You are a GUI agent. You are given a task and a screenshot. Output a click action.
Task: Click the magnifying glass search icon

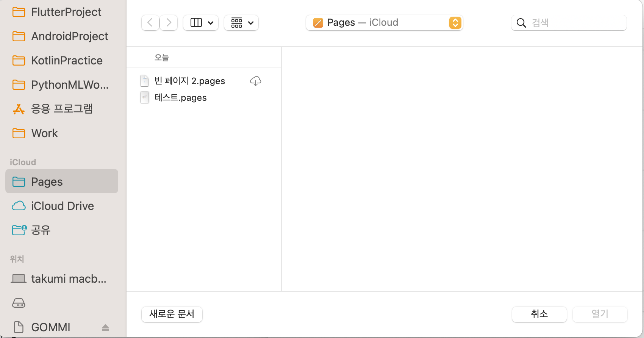click(521, 23)
